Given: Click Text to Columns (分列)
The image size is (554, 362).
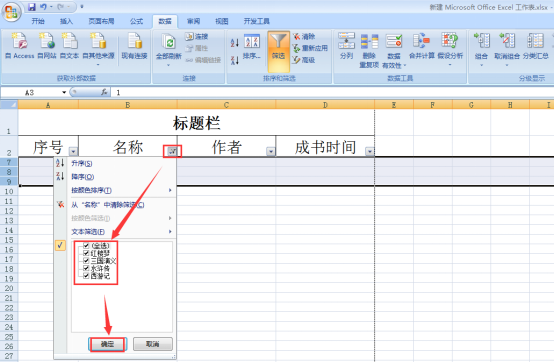Looking at the screenshot, I should [346, 46].
